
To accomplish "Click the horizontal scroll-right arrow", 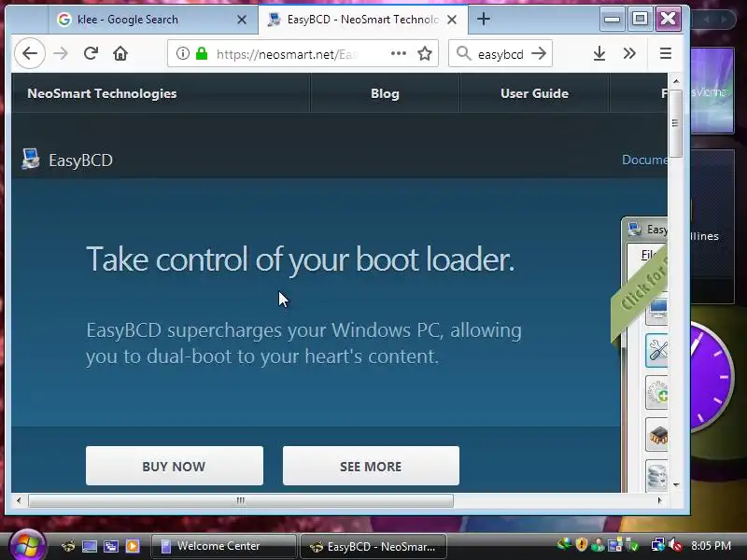I will tap(659, 500).
